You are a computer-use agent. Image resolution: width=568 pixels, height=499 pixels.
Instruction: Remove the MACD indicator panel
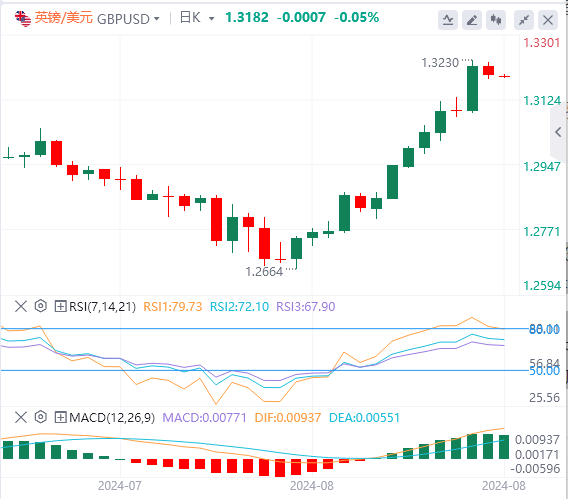(x=21, y=417)
